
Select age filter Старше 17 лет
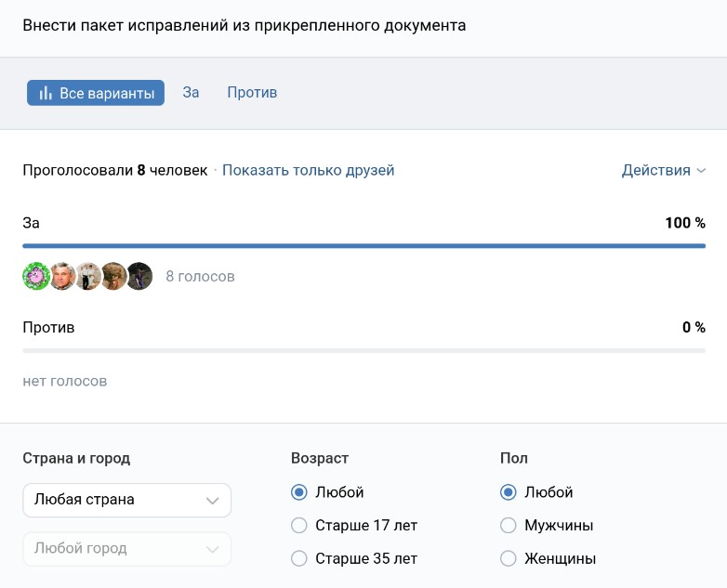point(299,526)
